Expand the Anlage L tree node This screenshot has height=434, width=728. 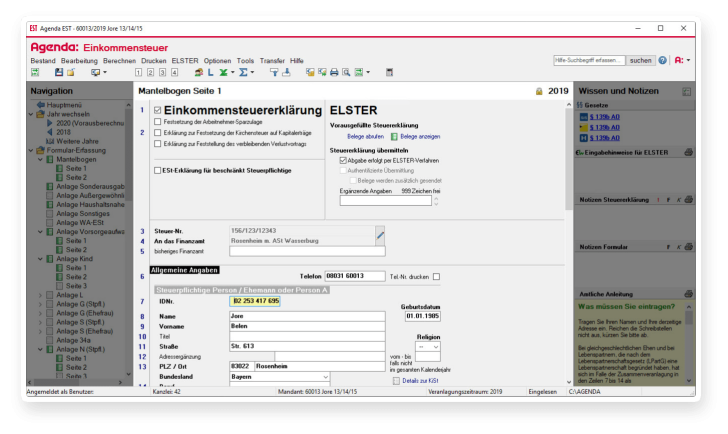coord(41,295)
